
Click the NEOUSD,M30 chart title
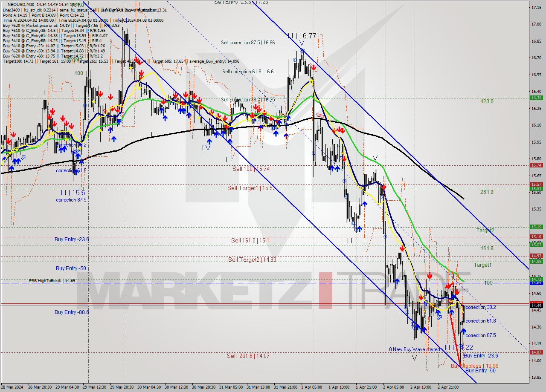(x=21, y=4)
